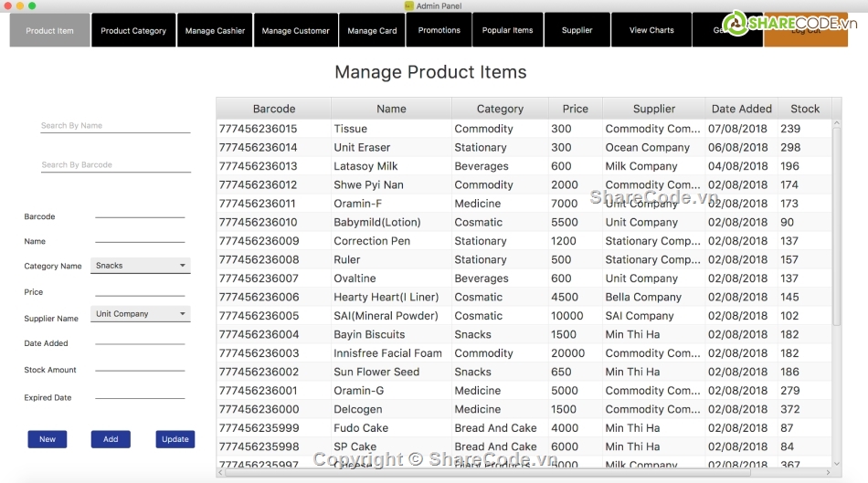The image size is (868, 483).
Task: Open the Supplier tab
Action: click(x=577, y=30)
